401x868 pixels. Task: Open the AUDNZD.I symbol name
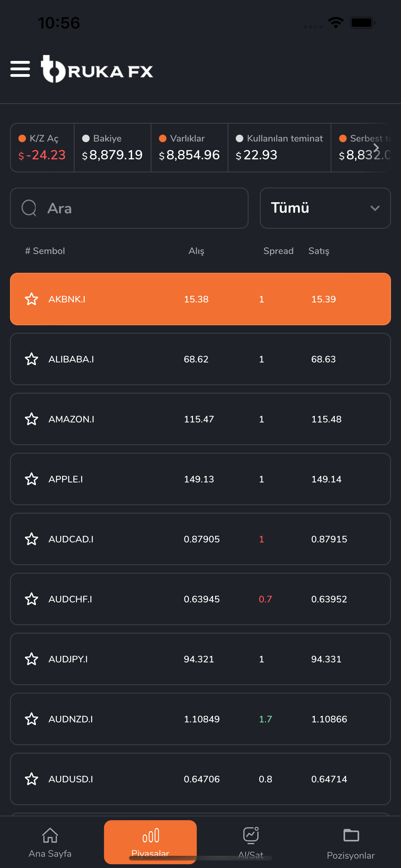(x=71, y=719)
